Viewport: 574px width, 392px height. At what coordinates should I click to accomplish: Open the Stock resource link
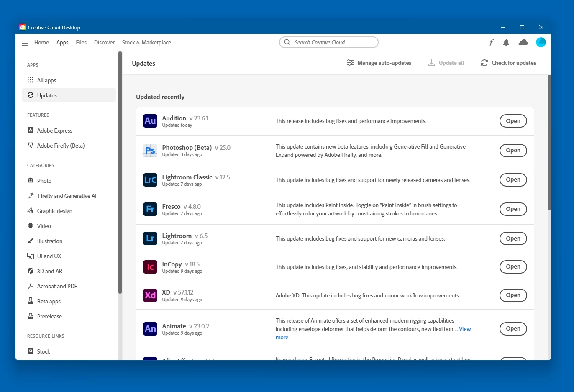(69, 351)
